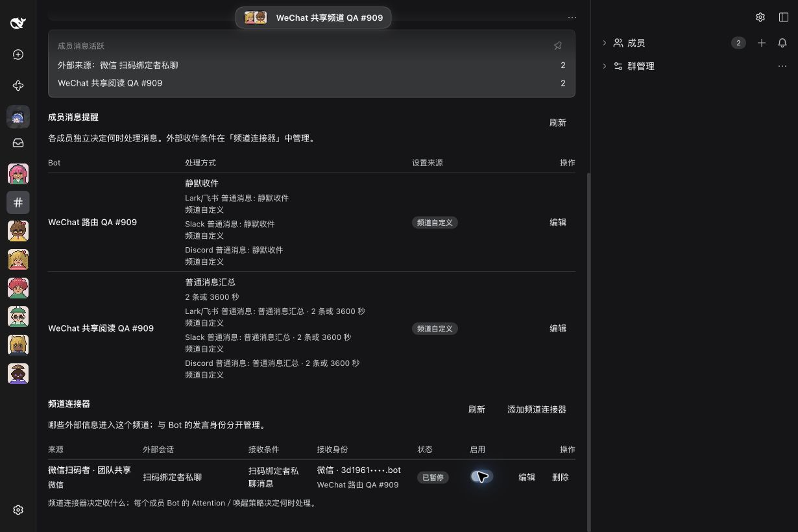Open the hash channels icon
The image size is (798, 532).
tap(18, 202)
